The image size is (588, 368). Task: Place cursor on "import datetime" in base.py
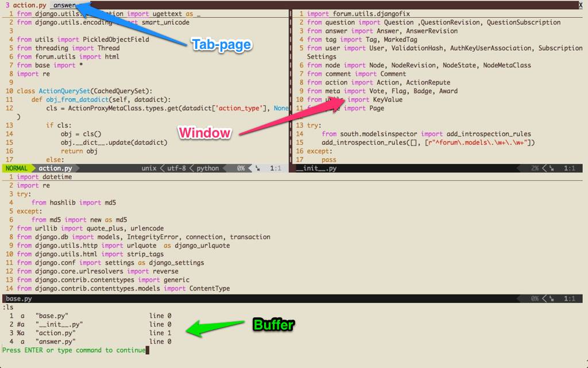click(44, 177)
